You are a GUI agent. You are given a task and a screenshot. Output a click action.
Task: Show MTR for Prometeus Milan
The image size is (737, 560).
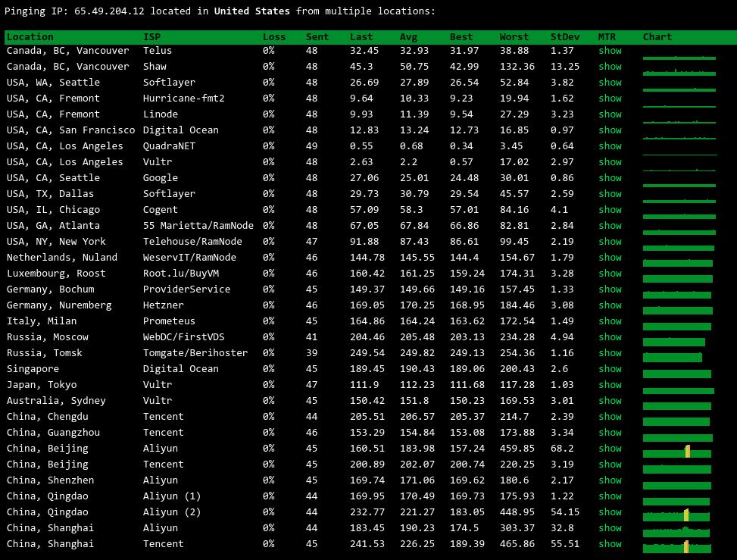(610, 321)
